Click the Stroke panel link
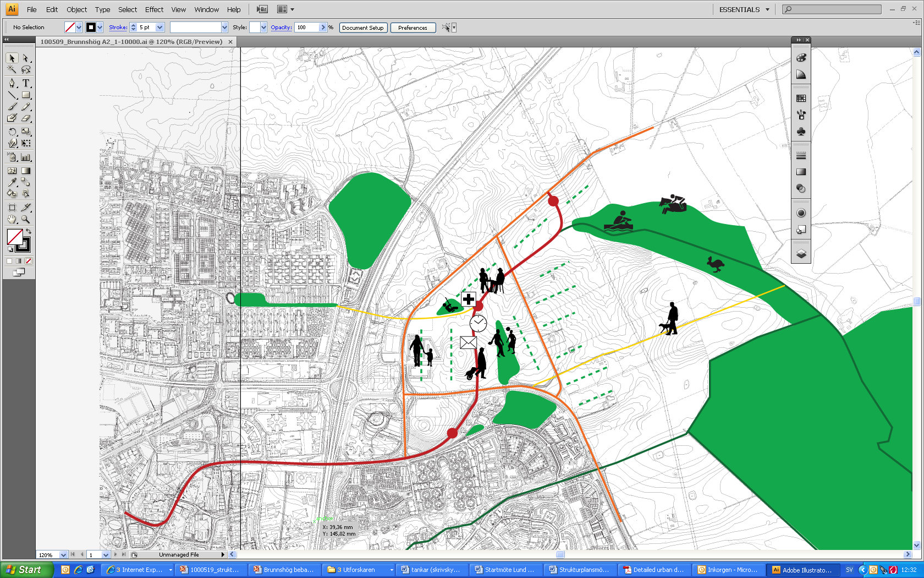This screenshot has height=578, width=924. click(118, 27)
